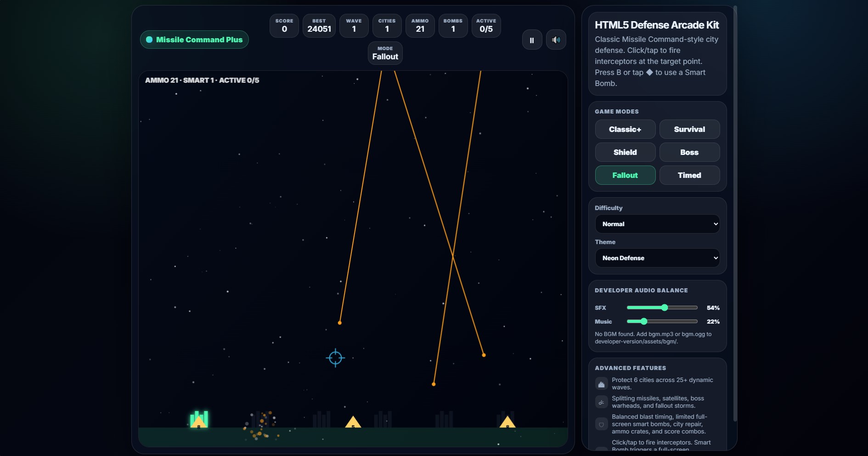
Task: Click the shield icon beside 'Balanced blast timing'
Action: (x=601, y=424)
